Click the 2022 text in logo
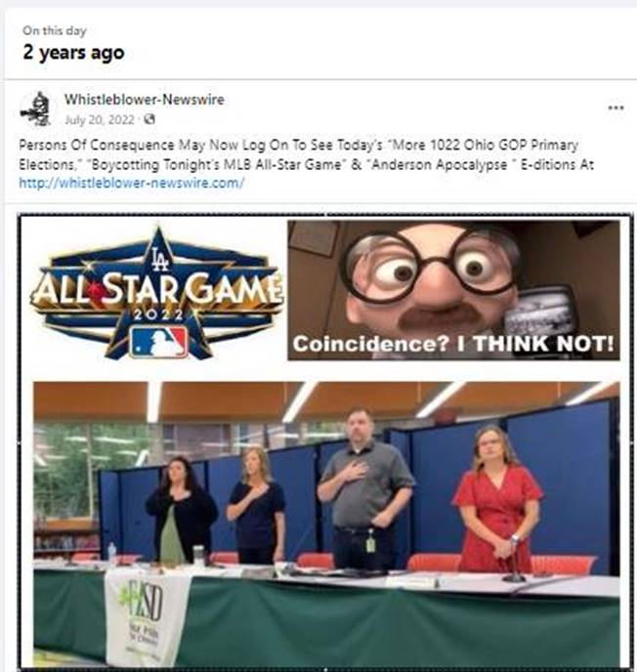637x672 pixels. (158, 315)
